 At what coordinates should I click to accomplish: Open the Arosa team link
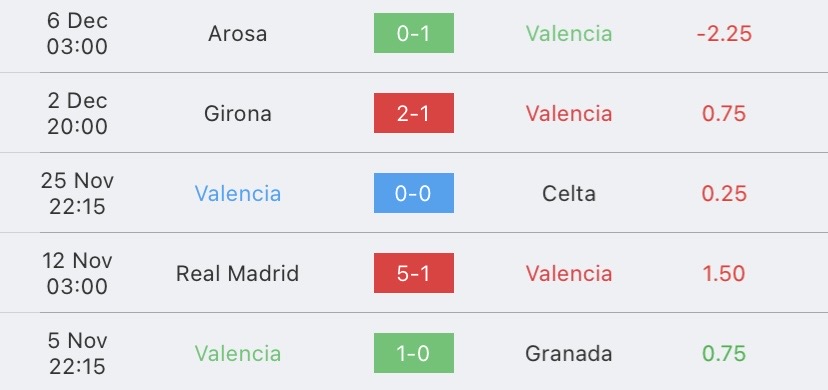pos(237,33)
